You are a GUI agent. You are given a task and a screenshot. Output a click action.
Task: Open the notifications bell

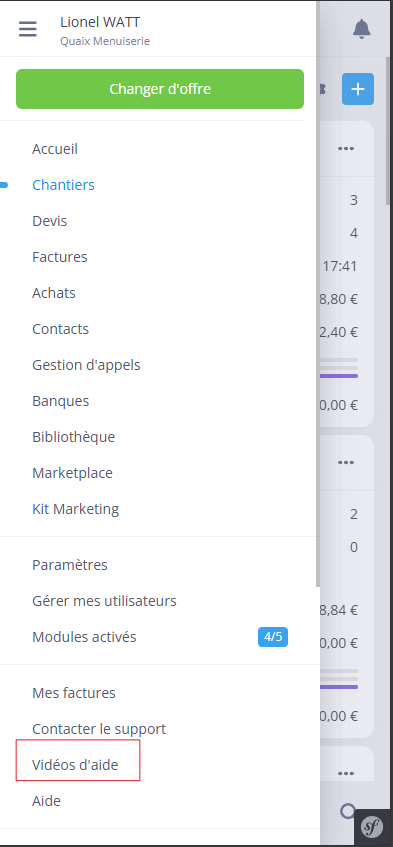[362, 29]
